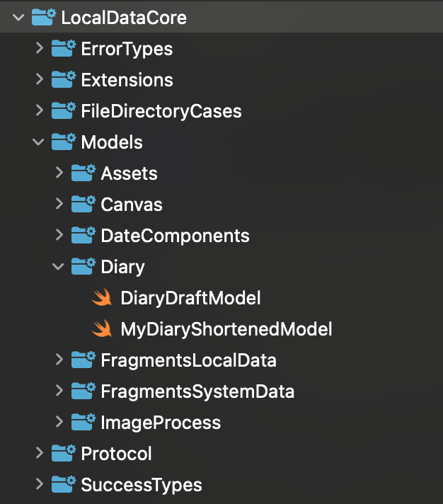Select the DiaryDraftModel file
Screen dimensions: 443x504
pyautogui.click(x=190, y=298)
